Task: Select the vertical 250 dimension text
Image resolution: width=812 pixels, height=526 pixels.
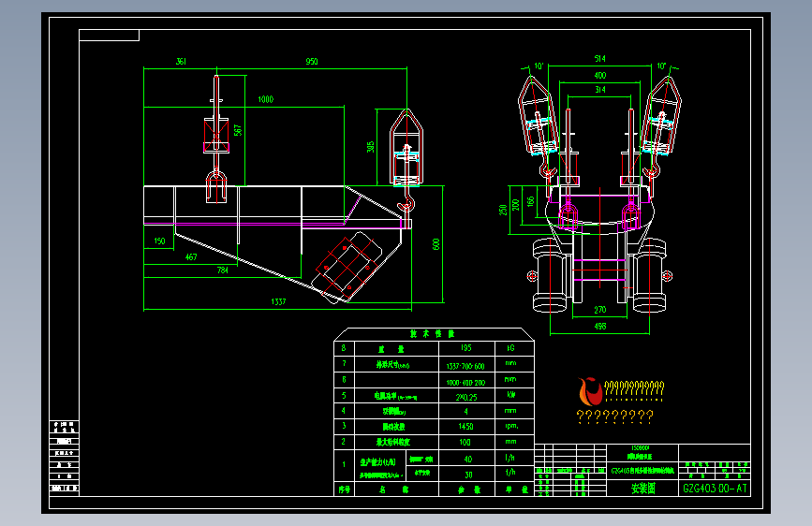Action: [x=503, y=210]
